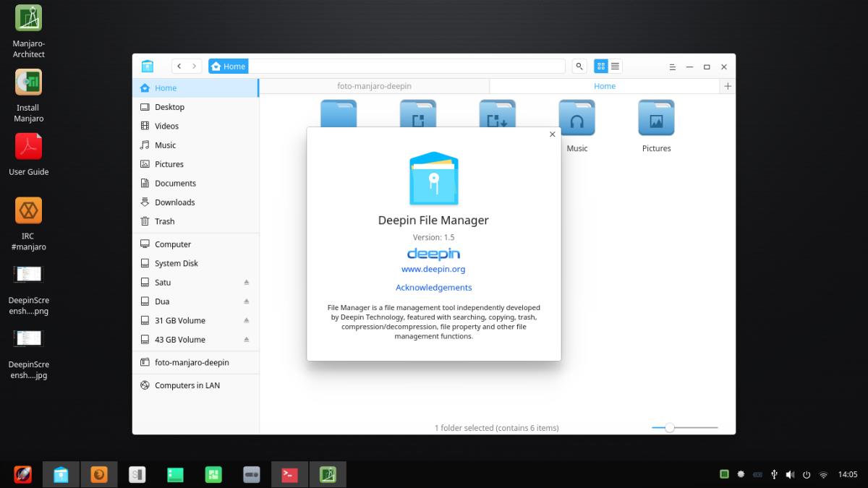This screenshot has height=488, width=868.
Task: Click the empty address bar field
Action: (407, 66)
